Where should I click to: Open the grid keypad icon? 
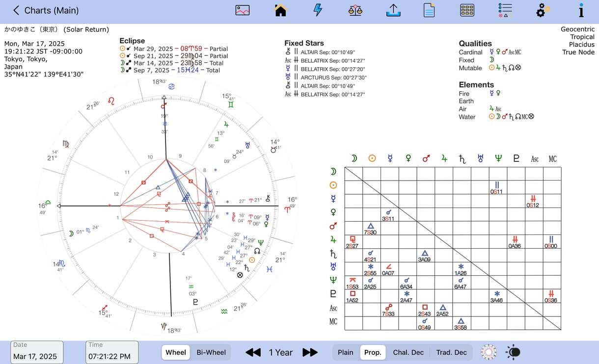(x=467, y=10)
